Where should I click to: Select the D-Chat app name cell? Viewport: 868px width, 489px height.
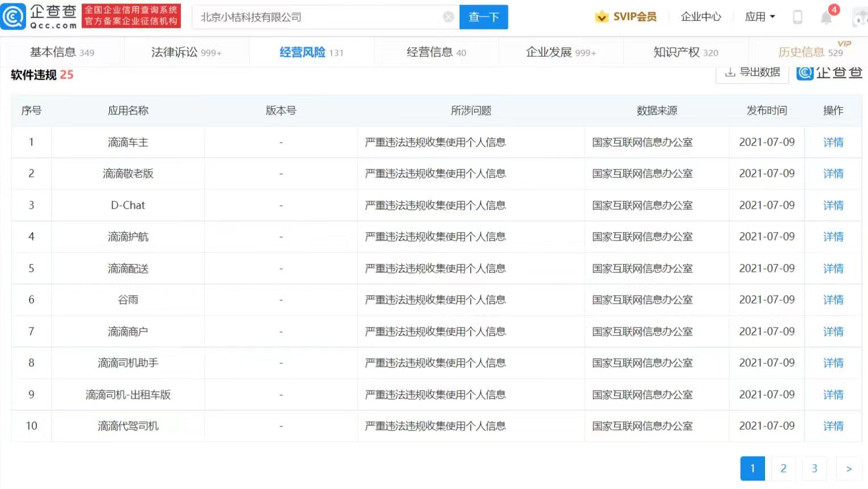point(128,205)
